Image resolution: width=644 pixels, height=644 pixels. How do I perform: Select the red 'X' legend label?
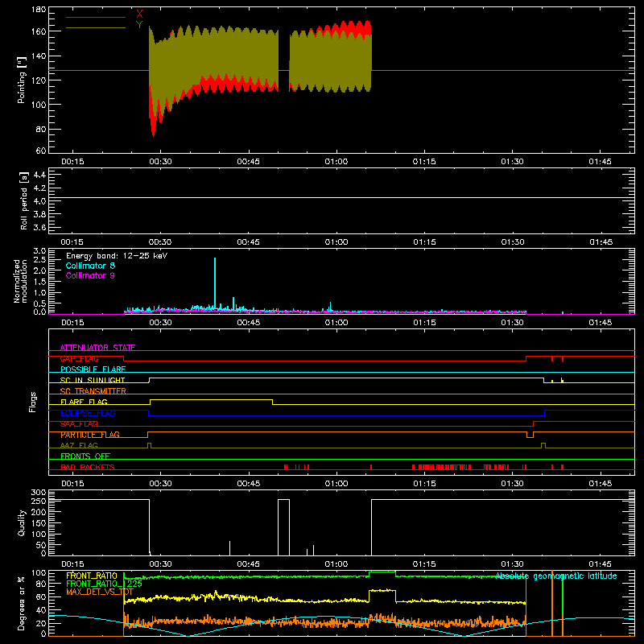[139, 14]
